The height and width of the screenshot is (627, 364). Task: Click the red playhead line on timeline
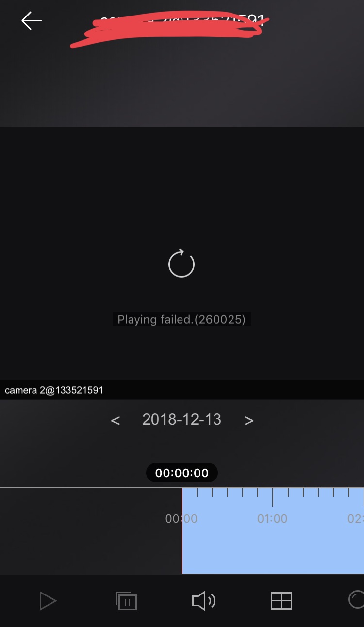[182, 531]
